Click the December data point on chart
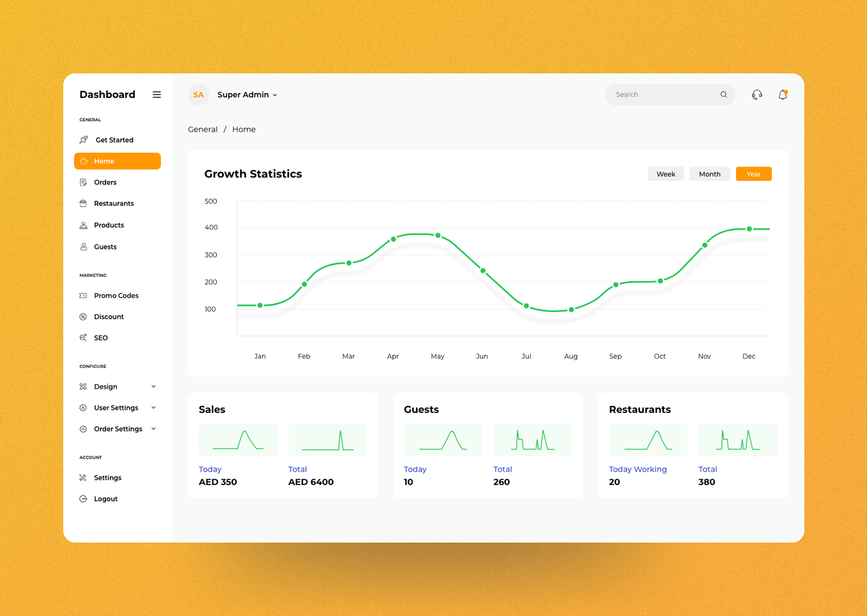The width and height of the screenshot is (867, 616). coord(749,229)
